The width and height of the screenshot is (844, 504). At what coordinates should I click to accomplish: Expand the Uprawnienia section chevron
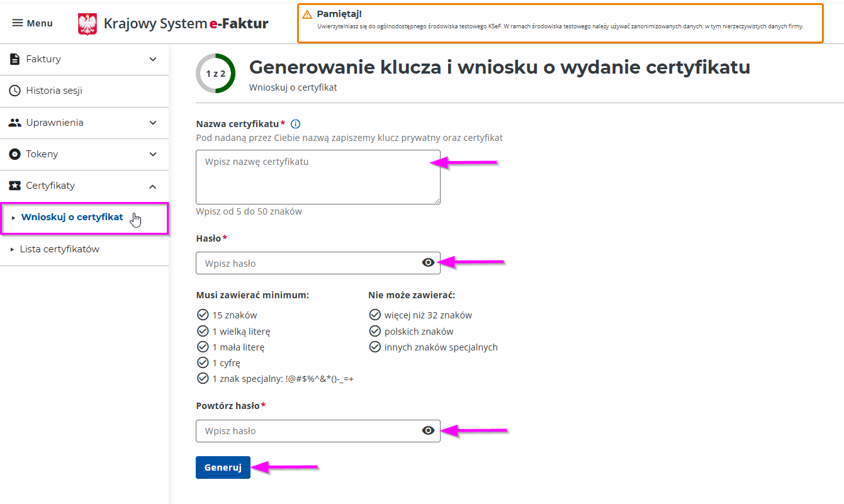coord(153,123)
